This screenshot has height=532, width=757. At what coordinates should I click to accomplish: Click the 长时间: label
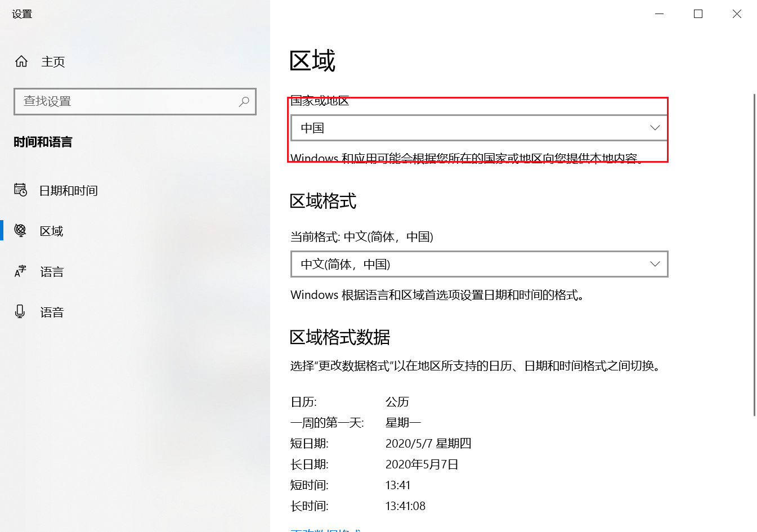(310, 506)
